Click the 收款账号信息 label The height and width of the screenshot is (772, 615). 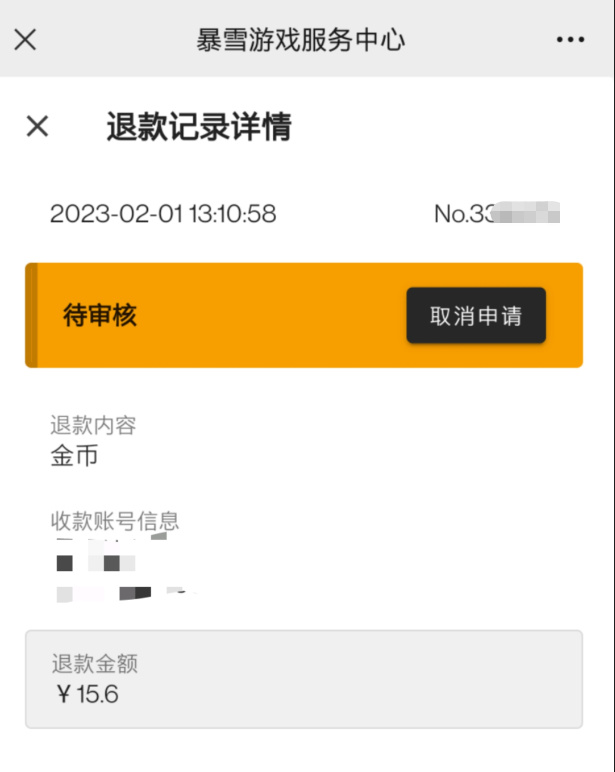115,521
